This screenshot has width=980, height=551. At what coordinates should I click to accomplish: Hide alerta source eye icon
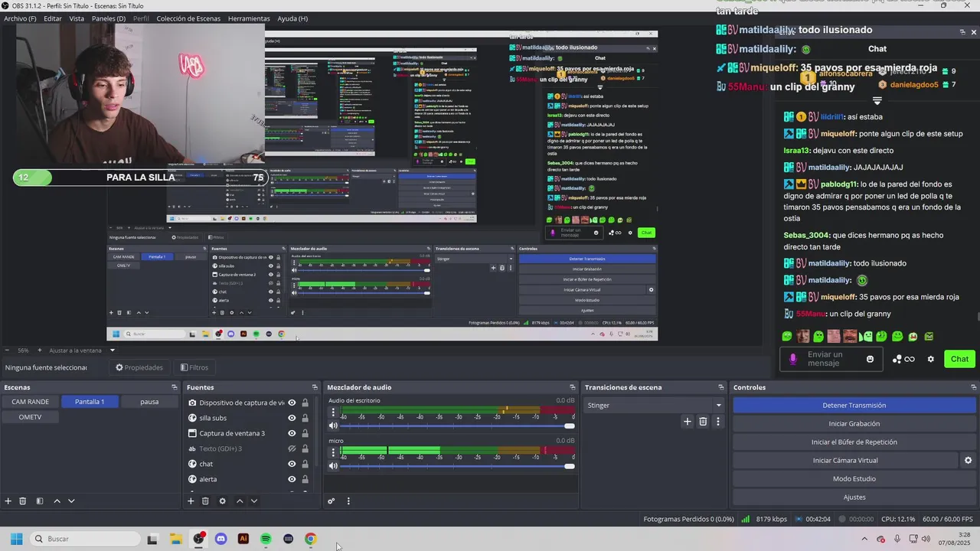[292, 479]
